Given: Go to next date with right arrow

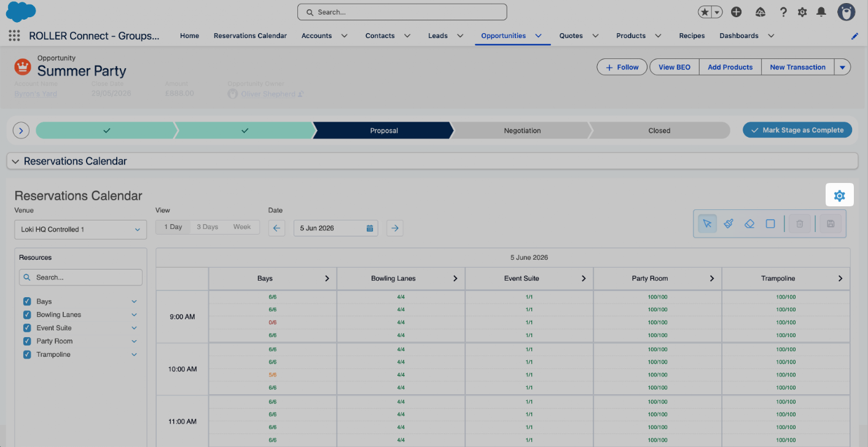Looking at the screenshot, I should coord(395,228).
